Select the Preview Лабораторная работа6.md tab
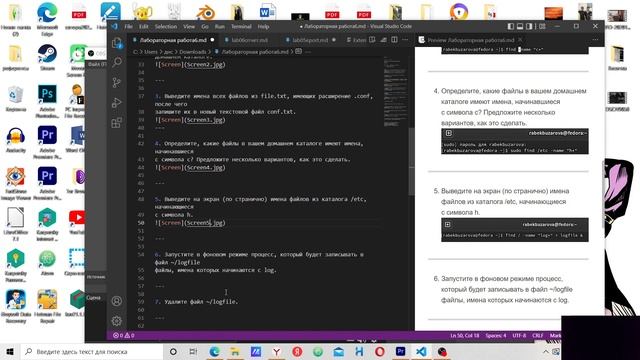Viewport: 640px width, 360px height. pyautogui.click(x=470, y=40)
